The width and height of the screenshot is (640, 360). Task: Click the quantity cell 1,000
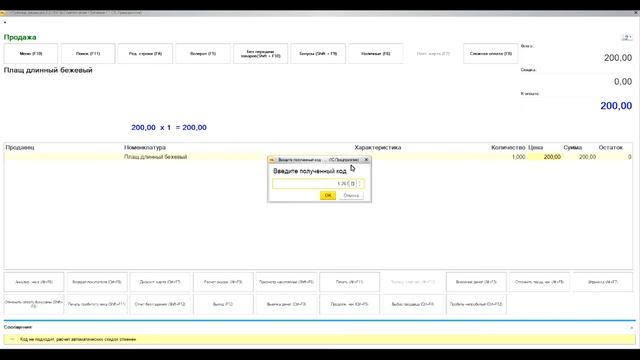[x=518, y=157]
